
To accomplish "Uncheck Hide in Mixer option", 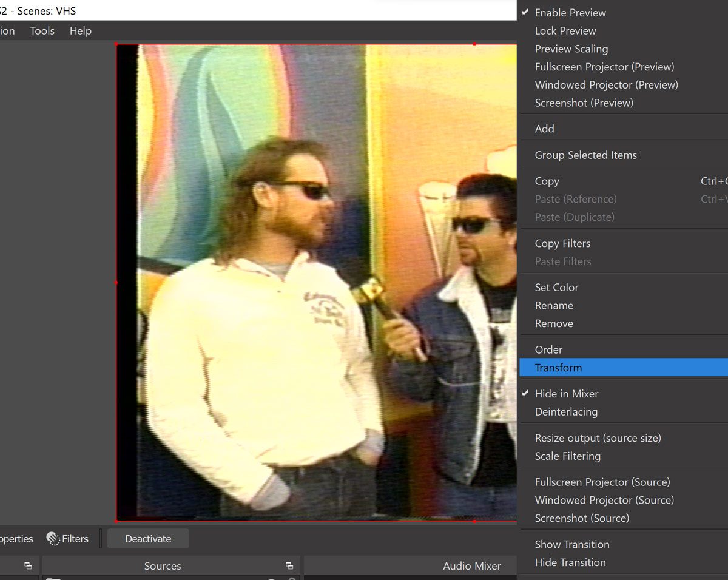I will pos(566,394).
